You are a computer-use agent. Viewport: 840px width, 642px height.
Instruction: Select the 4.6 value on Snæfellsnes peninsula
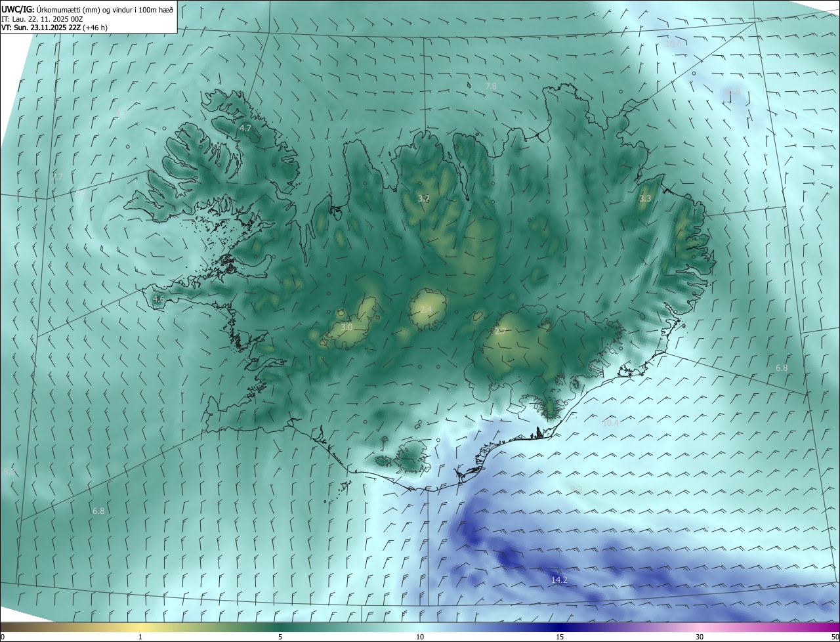(158, 299)
